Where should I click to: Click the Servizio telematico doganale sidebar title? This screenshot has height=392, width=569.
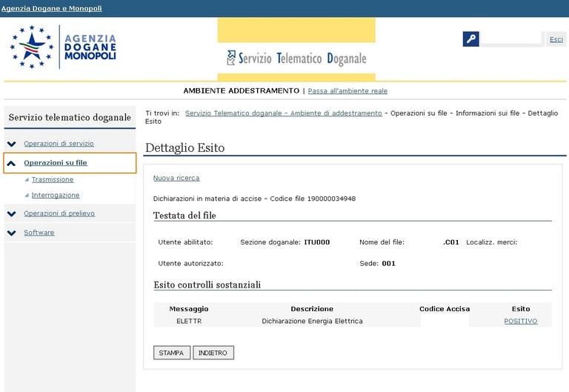70,117
